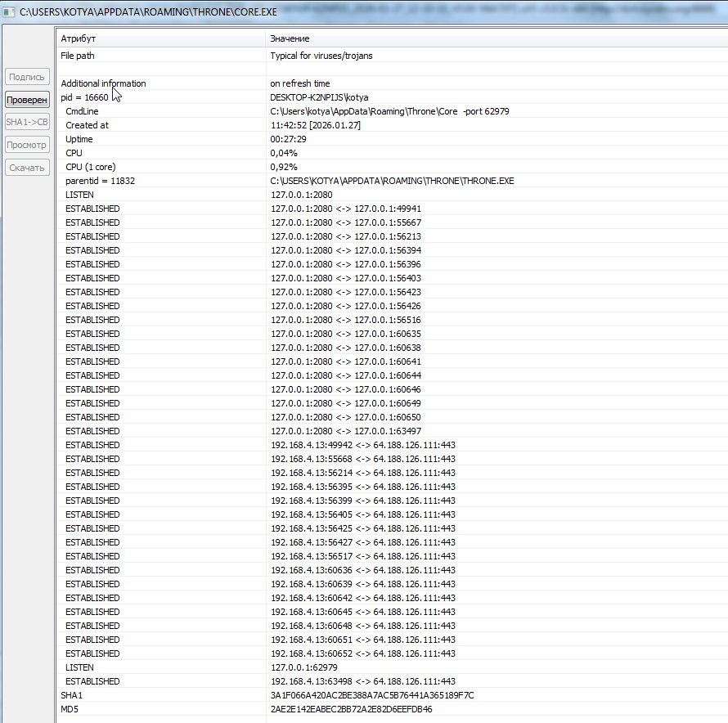
Task: Select connection from 192.168.4.13:49942
Action: 363,445
